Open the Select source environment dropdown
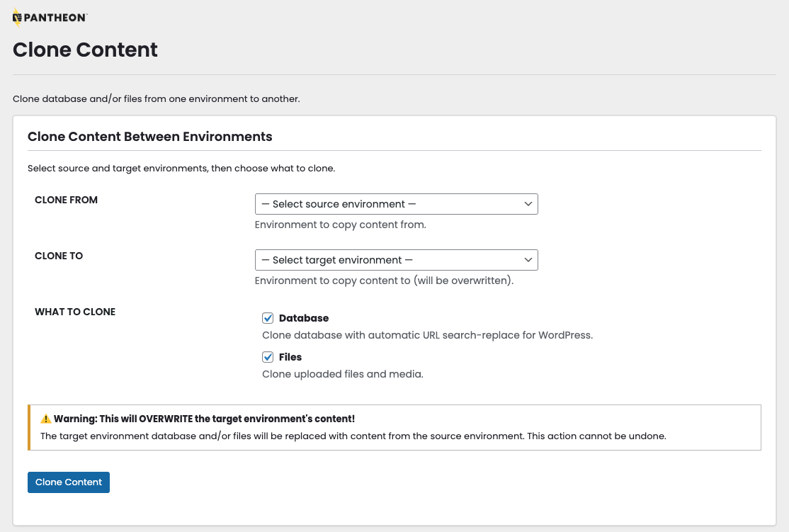The image size is (789, 532). tap(397, 204)
